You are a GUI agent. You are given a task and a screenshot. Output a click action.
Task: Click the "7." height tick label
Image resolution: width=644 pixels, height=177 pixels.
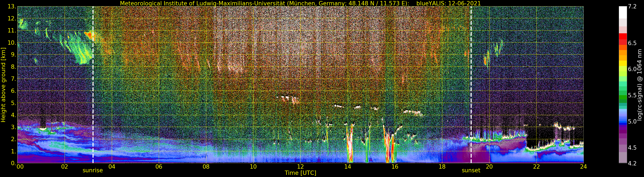click(14, 79)
